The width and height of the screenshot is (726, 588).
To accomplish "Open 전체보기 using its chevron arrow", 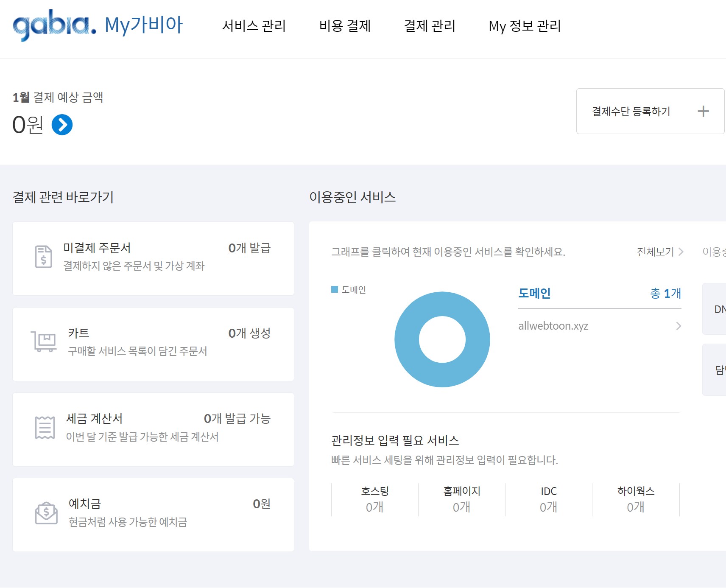I will 682,252.
